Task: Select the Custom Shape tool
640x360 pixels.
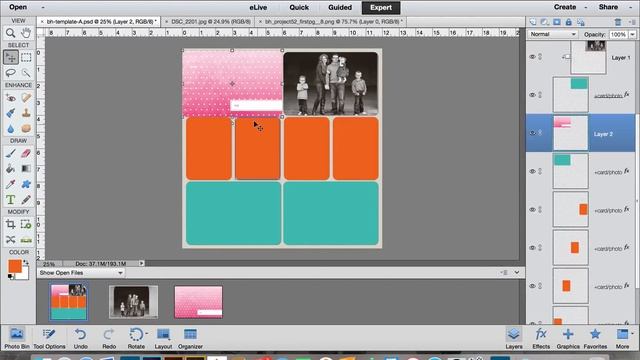Action: (x=26, y=184)
